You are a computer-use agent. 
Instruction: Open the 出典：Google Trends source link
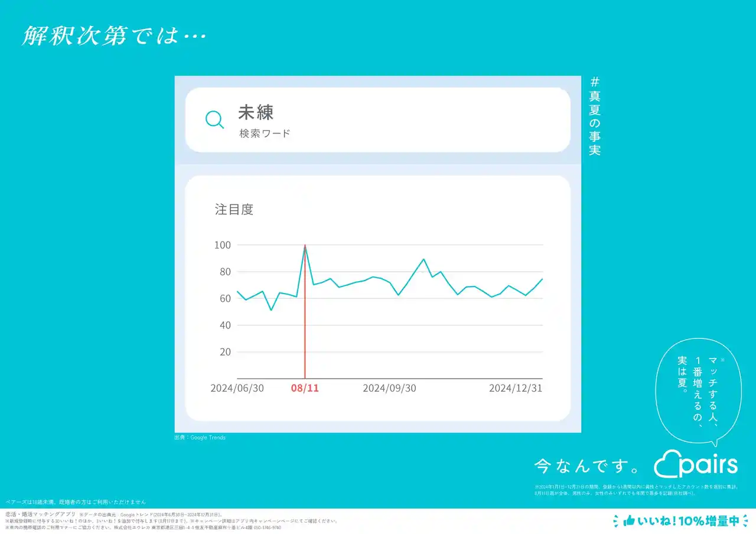pyautogui.click(x=200, y=438)
